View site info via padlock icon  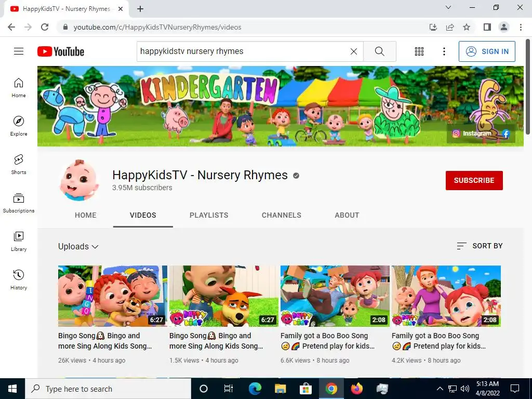point(65,27)
